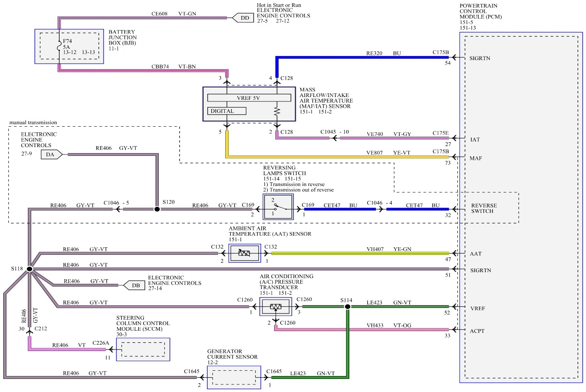Select the Powertrain Control Module title

point(481,11)
